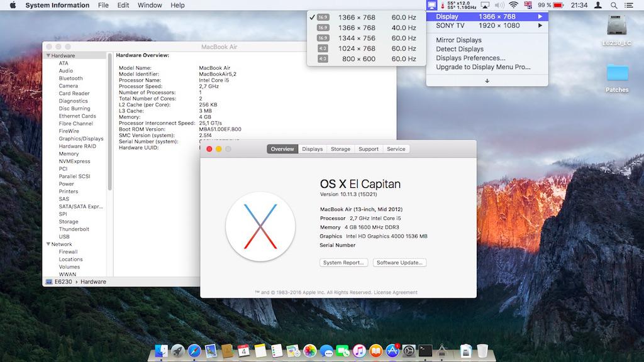
Task: Launch Terminal from the Dock
Action: pos(426,351)
